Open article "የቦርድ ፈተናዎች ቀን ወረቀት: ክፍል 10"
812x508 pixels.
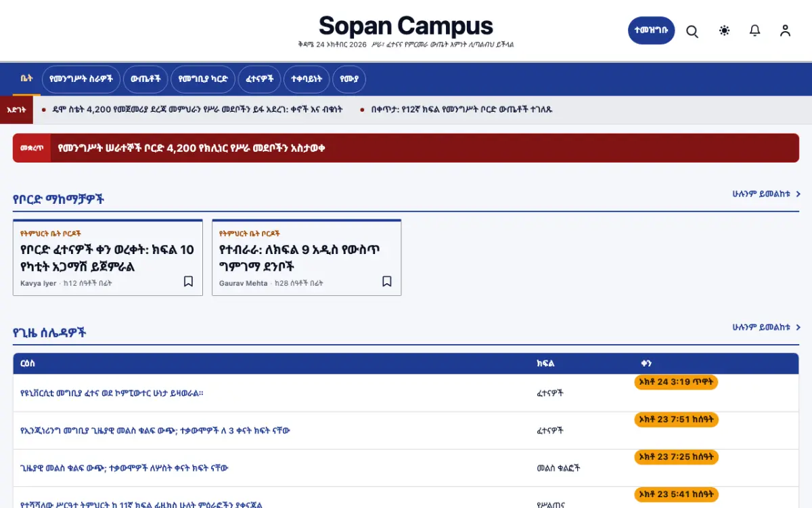point(107,258)
